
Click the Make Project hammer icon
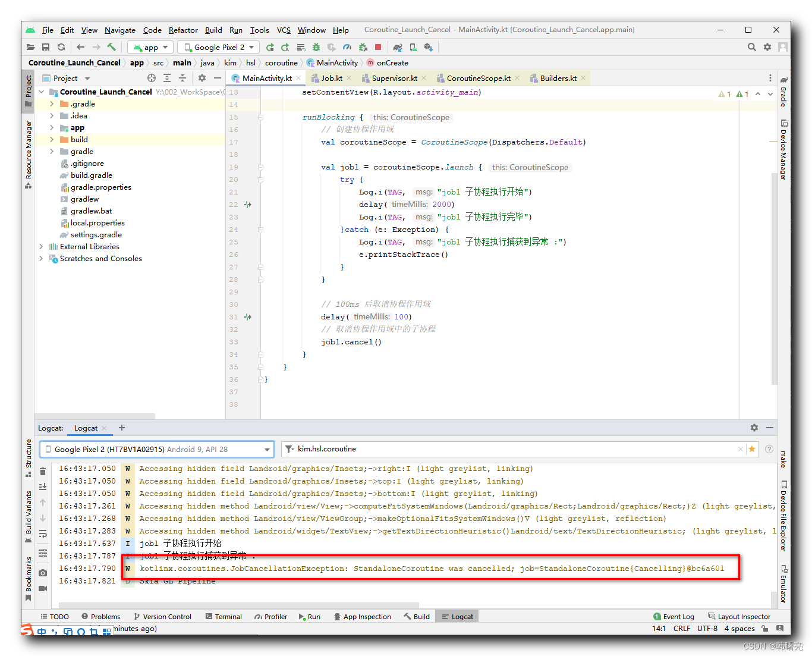(x=111, y=47)
